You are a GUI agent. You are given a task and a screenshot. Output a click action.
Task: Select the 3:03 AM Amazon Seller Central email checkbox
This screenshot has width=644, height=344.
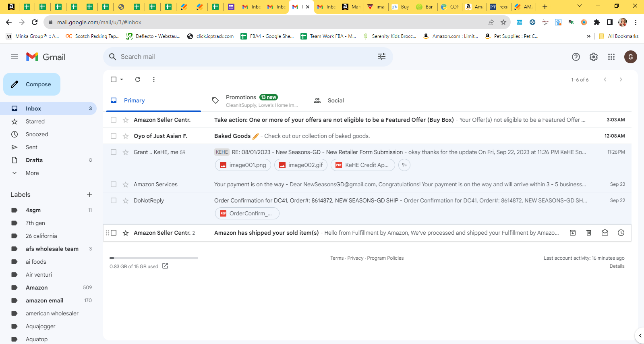[x=114, y=120]
